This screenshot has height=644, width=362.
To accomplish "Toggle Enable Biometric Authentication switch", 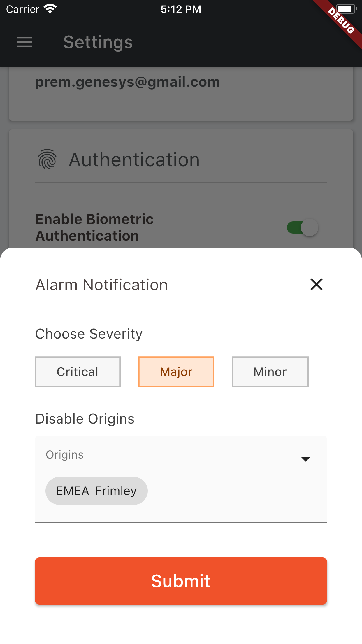I will pyautogui.click(x=302, y=228).
